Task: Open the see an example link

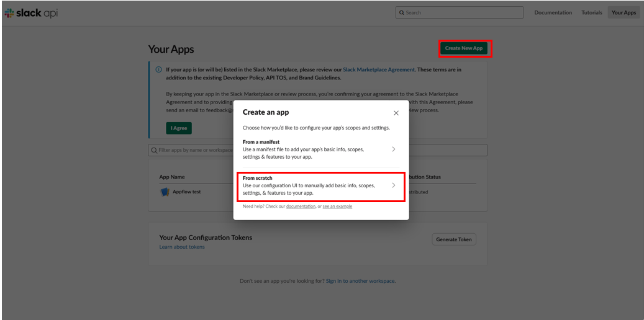Action: (x=337, y=207)
